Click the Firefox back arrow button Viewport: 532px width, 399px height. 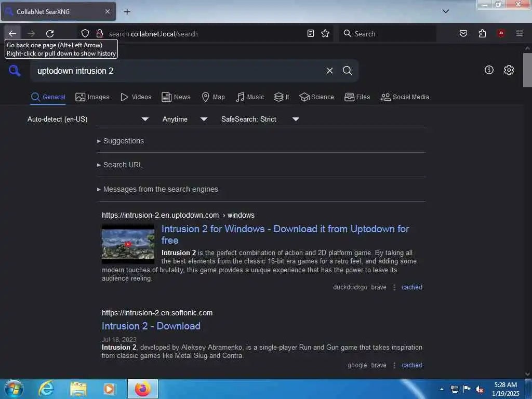click(x=12, y=33)
